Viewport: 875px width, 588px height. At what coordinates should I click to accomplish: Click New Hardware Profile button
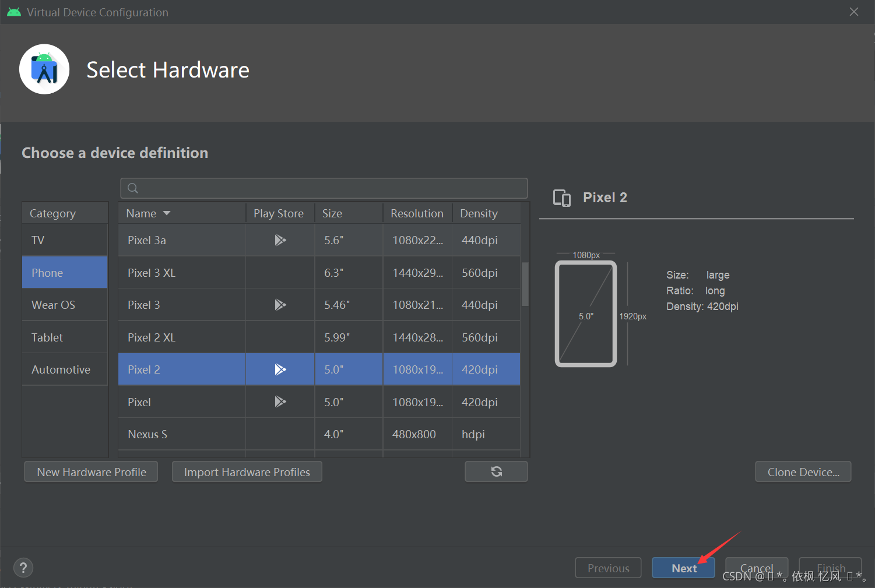pyautogui.click(x=91, y=471)
